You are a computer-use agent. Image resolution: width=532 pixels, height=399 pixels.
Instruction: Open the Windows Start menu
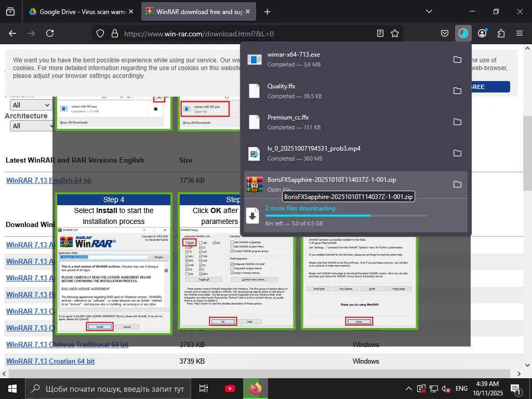[x=12, y=389]
